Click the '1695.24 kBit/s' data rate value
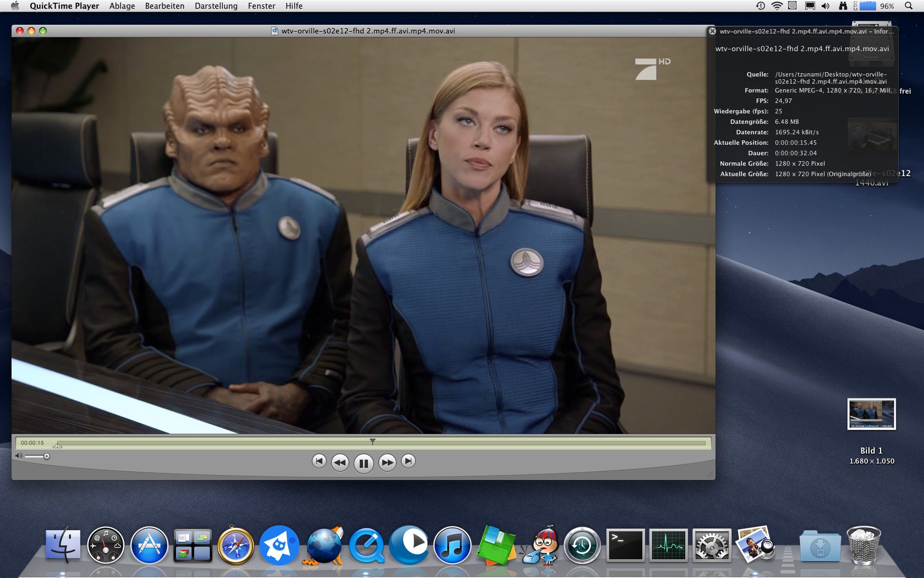This screenshot has height=578, width=924. click(797, 132)
